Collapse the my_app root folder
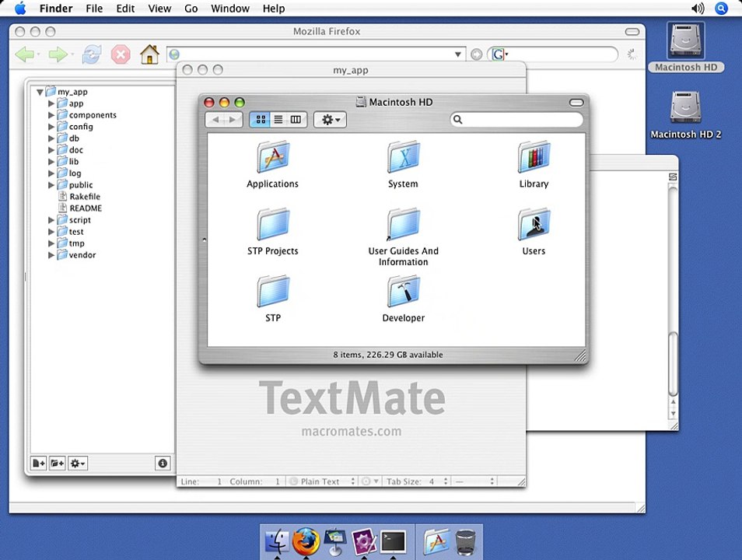Viewport: 742px width, 560px height. 40,92
